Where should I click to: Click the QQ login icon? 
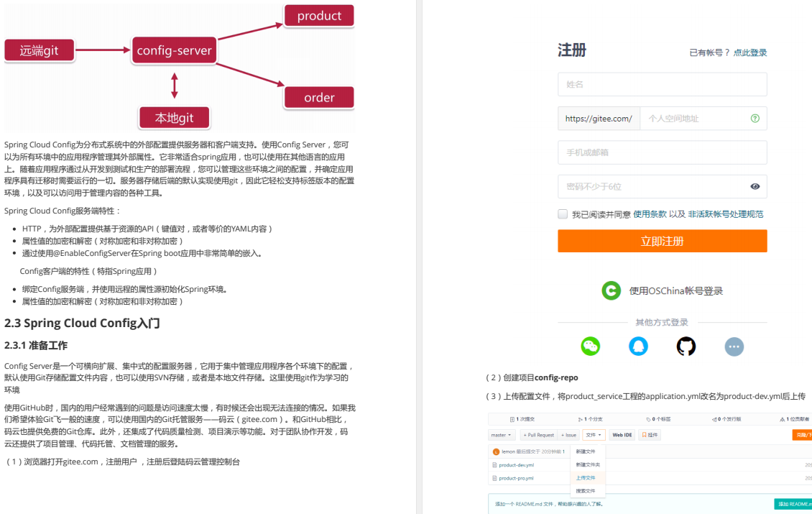pyautogui.click(x=637, y=346)
